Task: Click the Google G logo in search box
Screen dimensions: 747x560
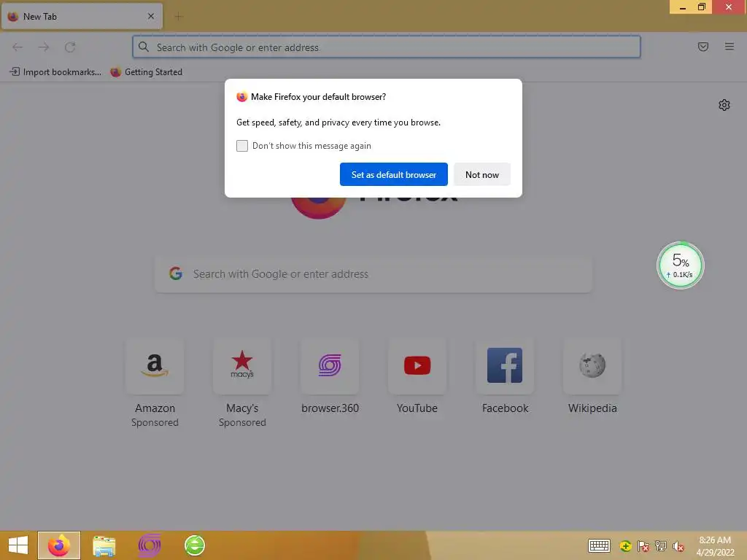Action: point(176,273)
